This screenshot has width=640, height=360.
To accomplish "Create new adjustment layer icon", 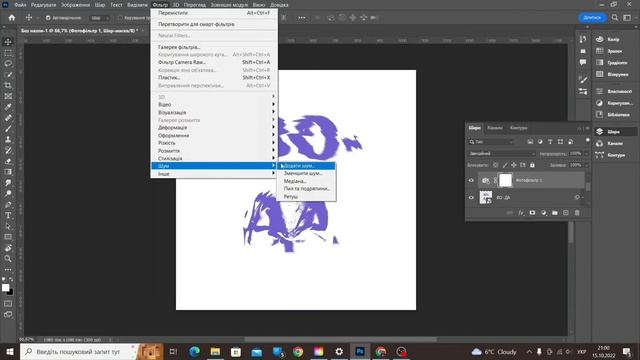I will [x=543, y=213].
